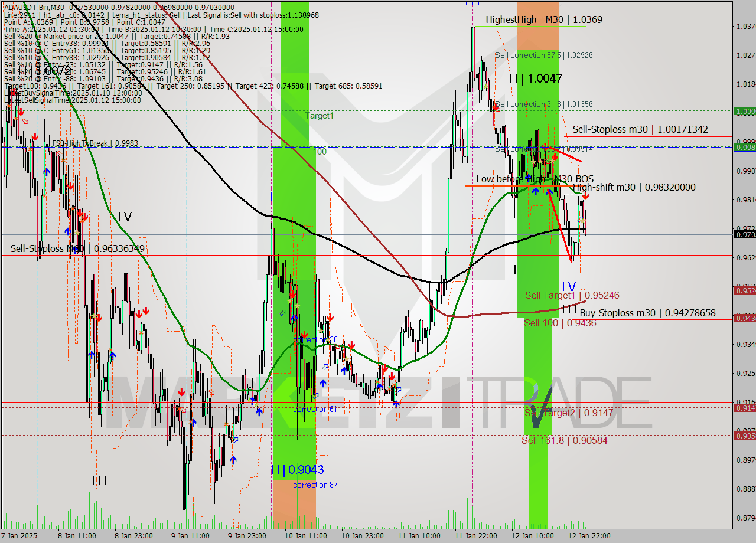Click the '8 Jan 23:00' time axis label

[133, 536]
